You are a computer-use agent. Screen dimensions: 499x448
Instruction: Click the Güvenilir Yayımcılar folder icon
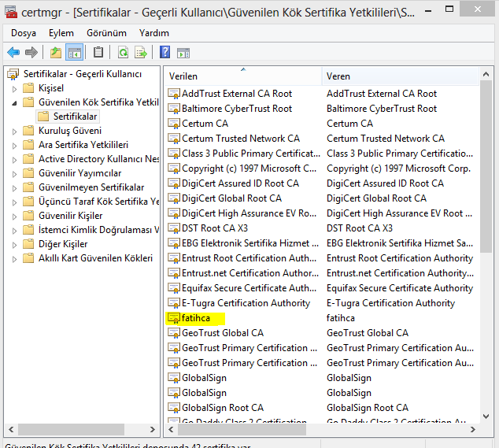(28, 173)
